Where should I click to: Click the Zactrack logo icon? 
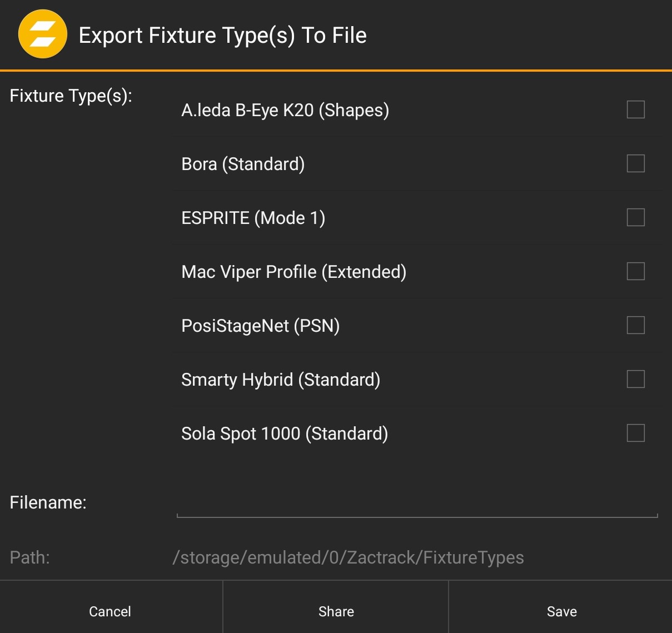pos(43,34)
